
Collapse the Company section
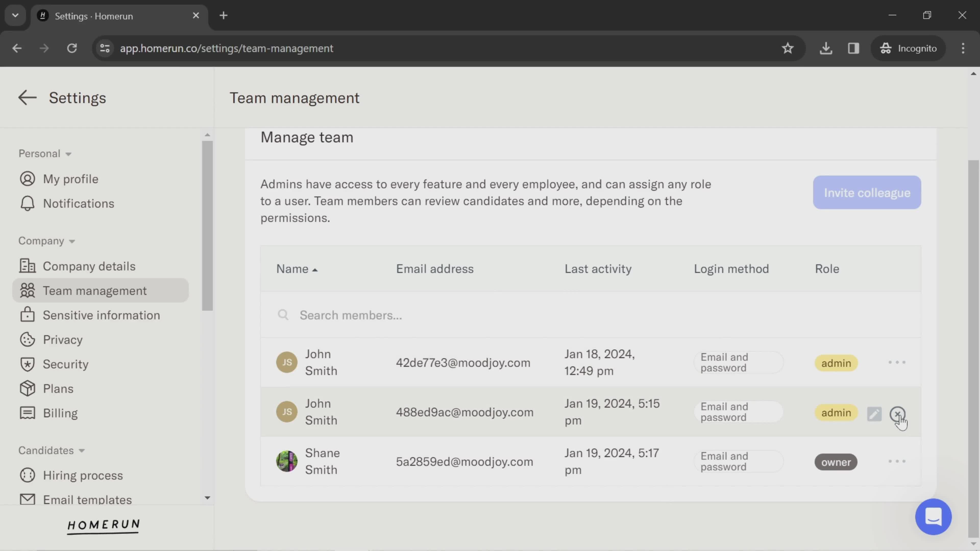tap(47, 241)
